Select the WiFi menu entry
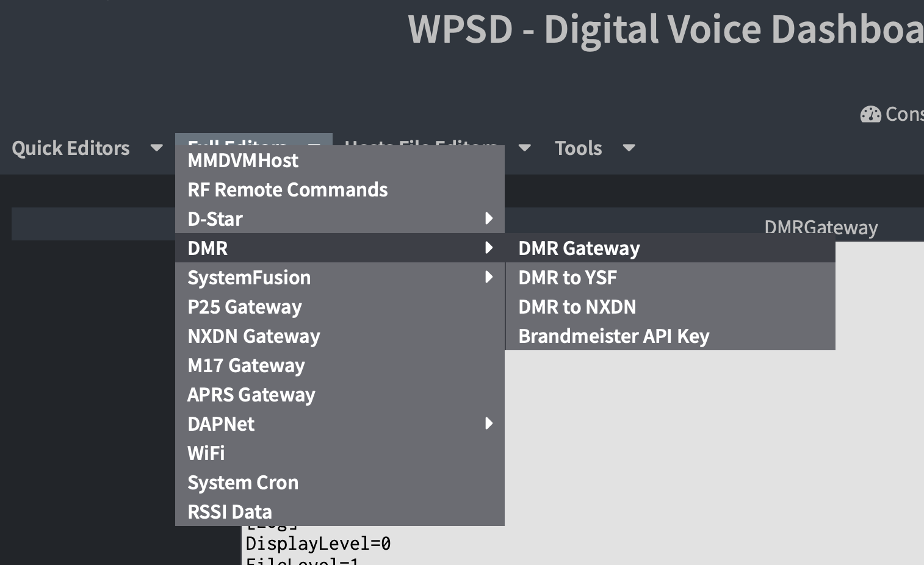 [x=206, y=453]
